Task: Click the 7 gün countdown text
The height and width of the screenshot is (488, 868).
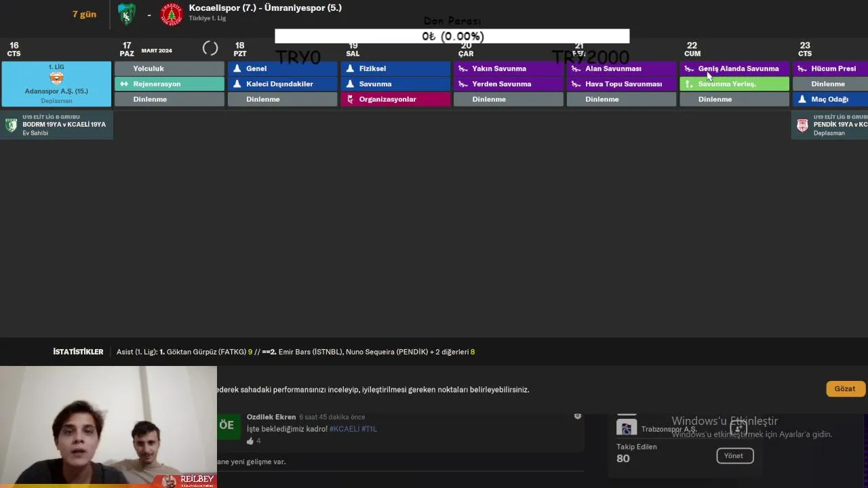Action: (85, 14)
